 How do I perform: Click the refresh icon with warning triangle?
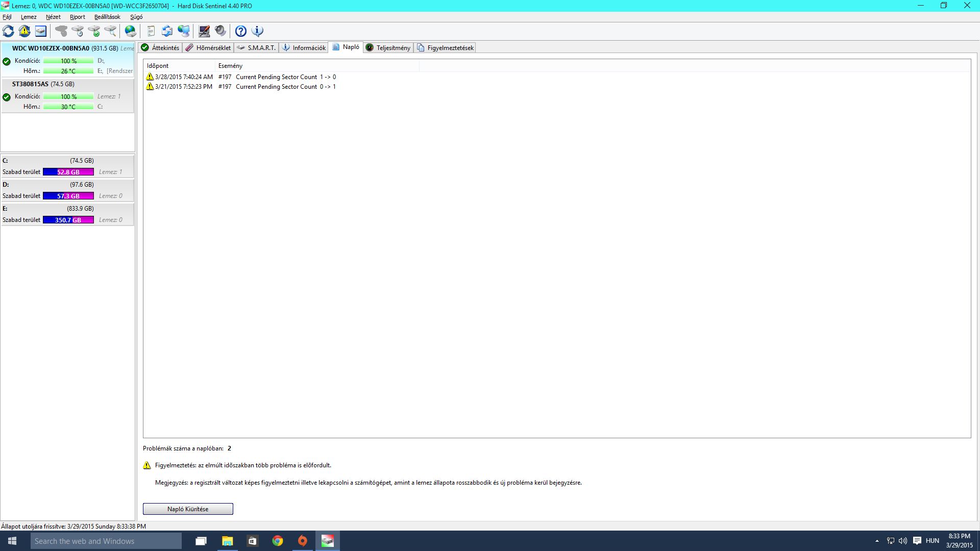[24, 31]
